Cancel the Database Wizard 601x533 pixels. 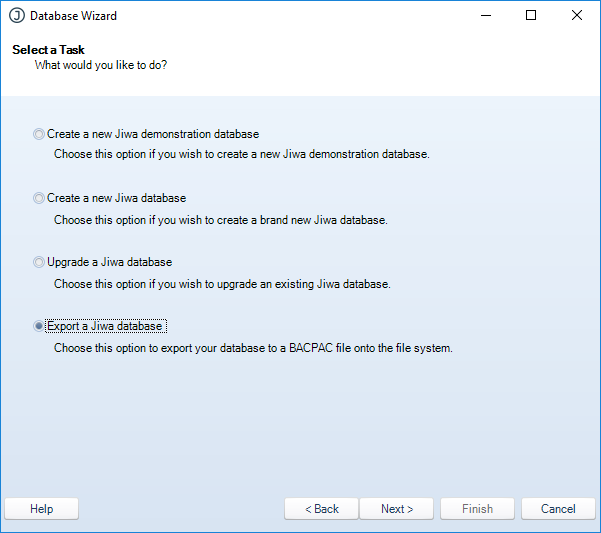click(x=558, y=509)
